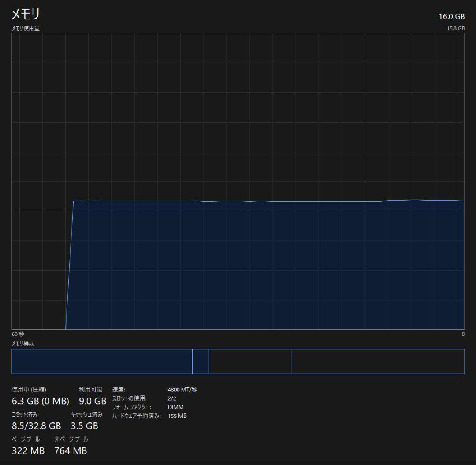Click the large in-use segment of composition bar

[x=101, y=361]
